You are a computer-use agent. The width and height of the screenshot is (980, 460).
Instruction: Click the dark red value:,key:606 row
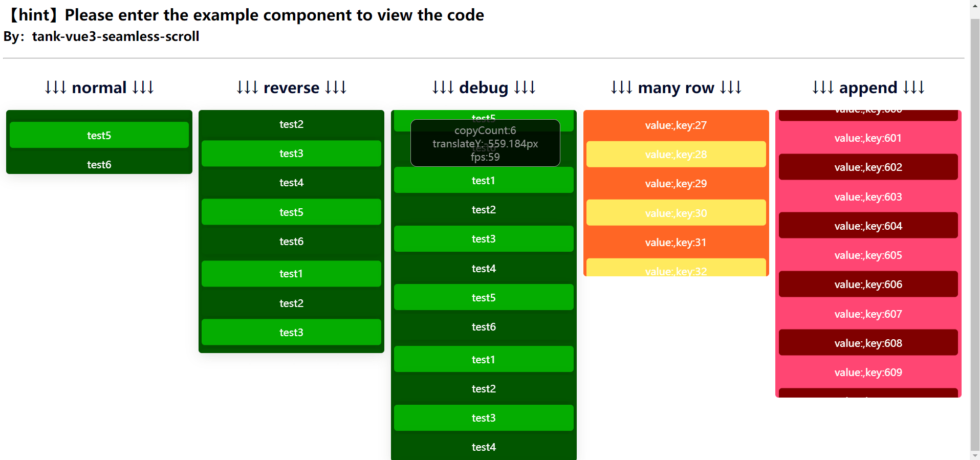[x=868, y=284]
